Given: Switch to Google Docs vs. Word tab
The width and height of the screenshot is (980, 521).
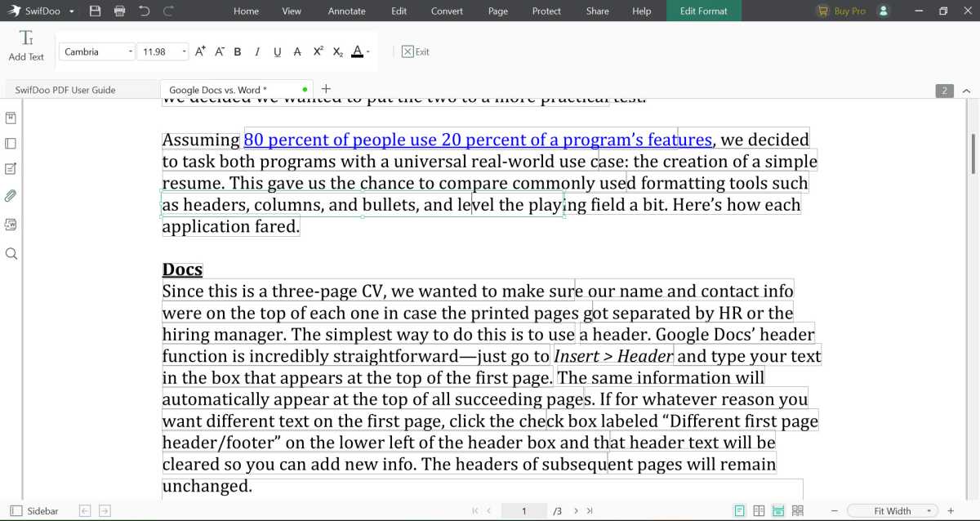Looking at the screenshot, I should pos(237,90).
